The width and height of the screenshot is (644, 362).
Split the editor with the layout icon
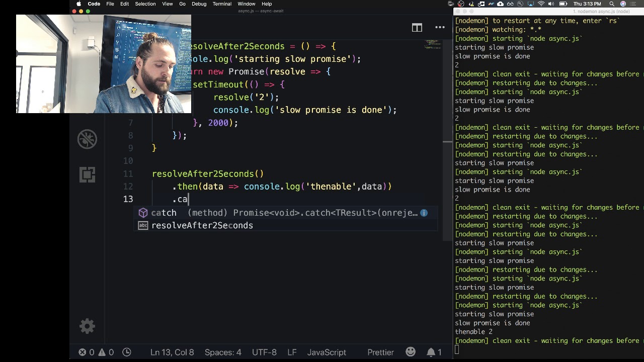point(417,28)
